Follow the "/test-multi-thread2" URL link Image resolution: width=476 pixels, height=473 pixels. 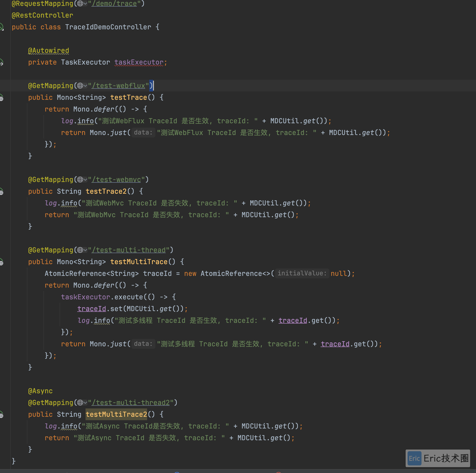pos(130,403)
